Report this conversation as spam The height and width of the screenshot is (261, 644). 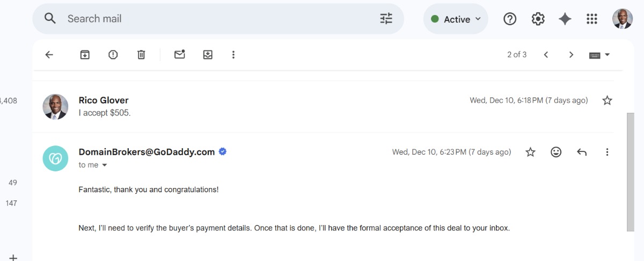click(113, 55)
